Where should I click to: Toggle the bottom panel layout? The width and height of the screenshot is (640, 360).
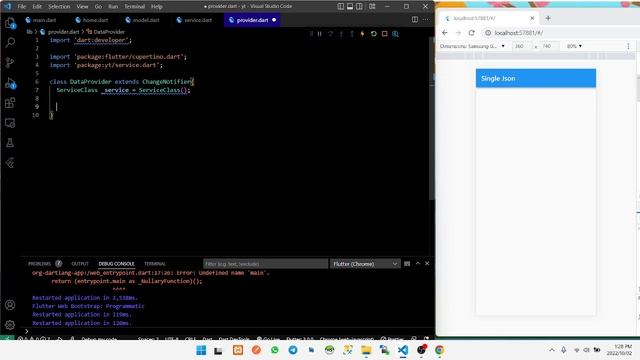pyautogui.click(x=350, y=7)
